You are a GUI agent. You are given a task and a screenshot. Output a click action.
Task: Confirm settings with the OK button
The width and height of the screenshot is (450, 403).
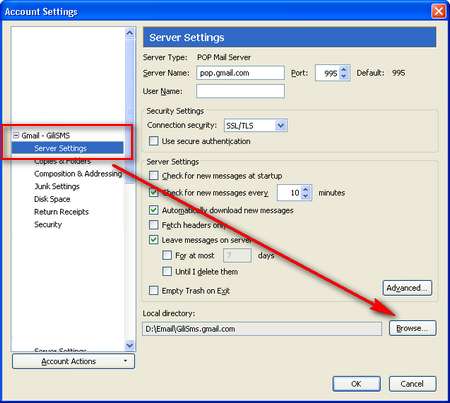pyautogui.click(x=356, y=384)
